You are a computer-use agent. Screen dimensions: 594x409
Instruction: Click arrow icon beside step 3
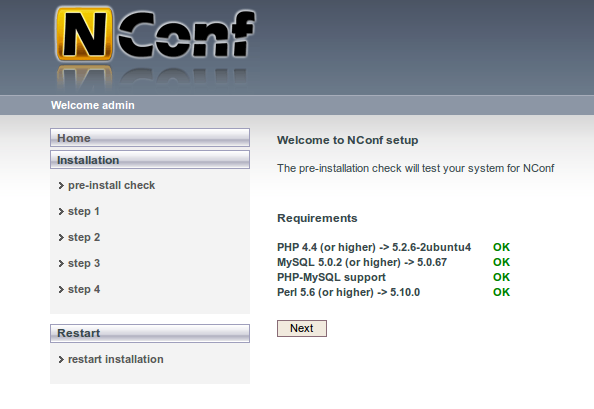61,264
